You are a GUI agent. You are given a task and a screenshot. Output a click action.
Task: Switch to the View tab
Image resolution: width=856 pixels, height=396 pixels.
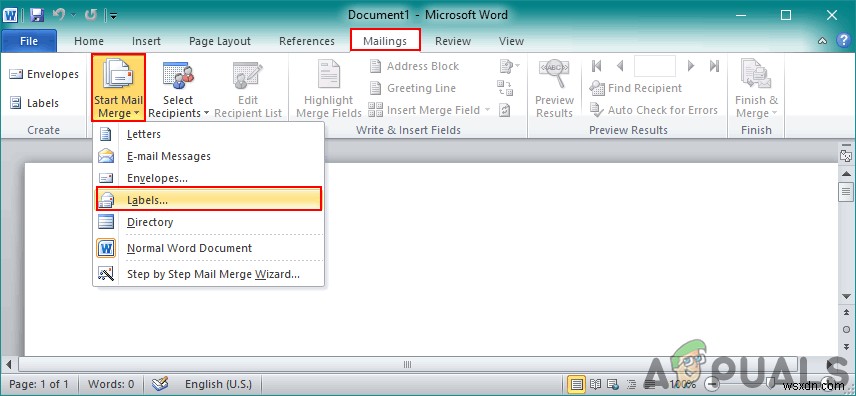click(512, 41)
